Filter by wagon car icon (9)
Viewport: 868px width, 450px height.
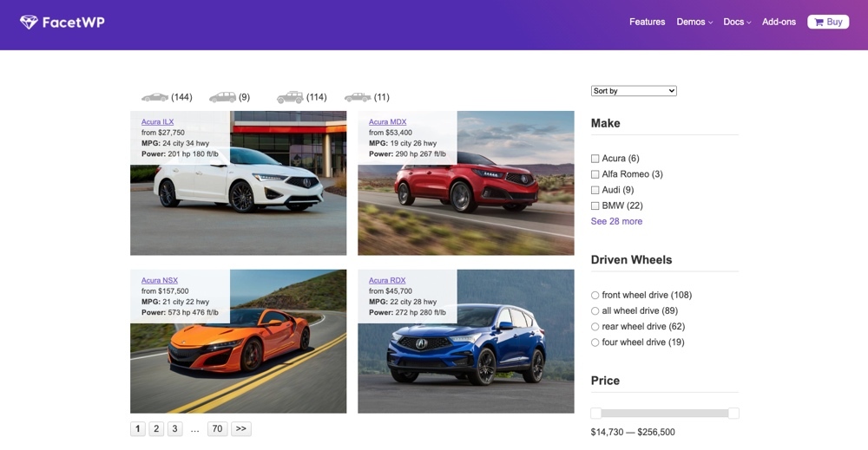point(222,97)
